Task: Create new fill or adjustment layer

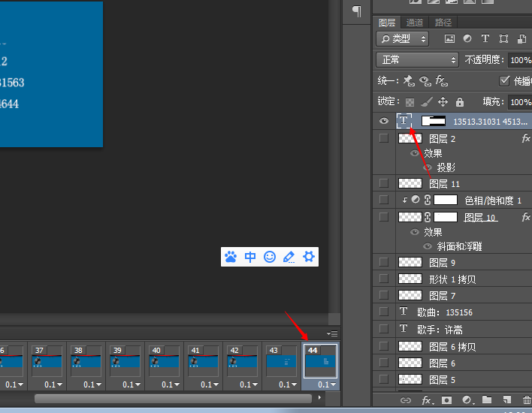Action: (x=468, y=400)
